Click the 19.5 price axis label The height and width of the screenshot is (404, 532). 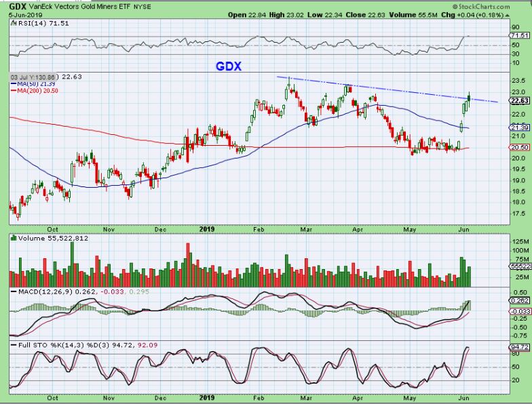[x=520, y=169]
